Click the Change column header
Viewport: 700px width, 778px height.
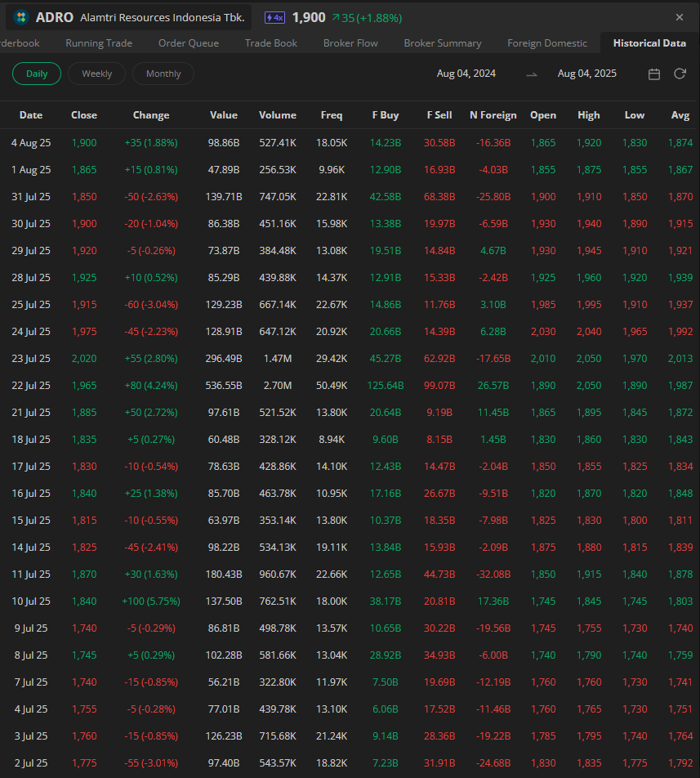pyautogui.click(x=151, y=115)
